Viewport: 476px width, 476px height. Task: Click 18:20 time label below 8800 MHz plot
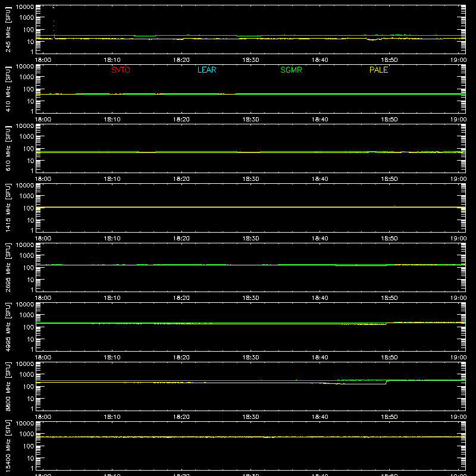(181, 417)
